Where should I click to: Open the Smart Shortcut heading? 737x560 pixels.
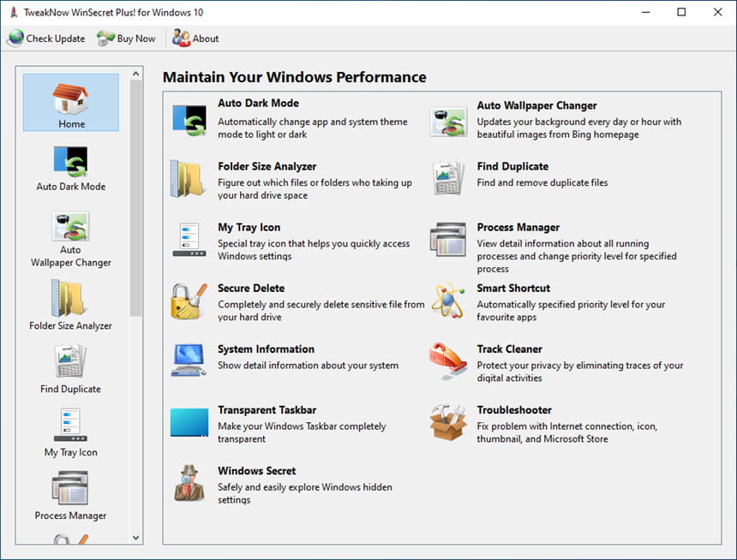(513, 288)
